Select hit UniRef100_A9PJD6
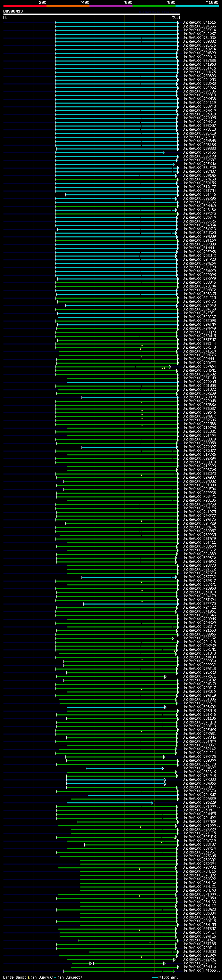The height and width of the screenshot is (980, 222). [x=199, y=91]
